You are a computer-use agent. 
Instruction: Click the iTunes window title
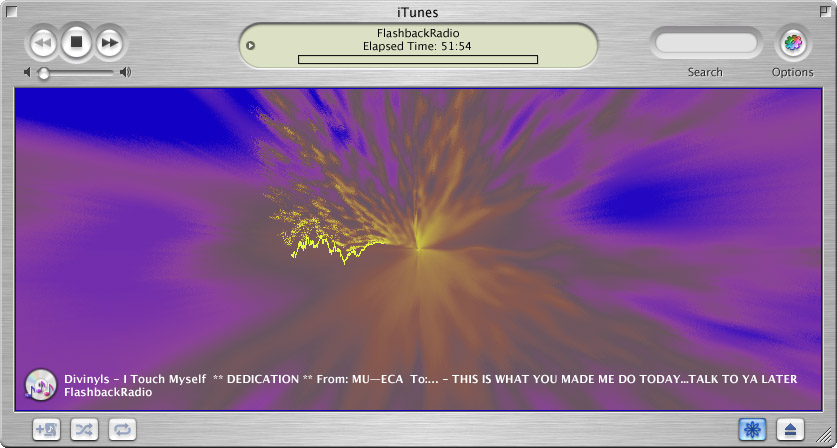point(418,12)
